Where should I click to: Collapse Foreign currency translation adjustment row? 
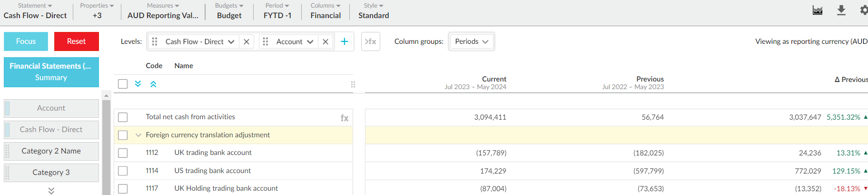[x=138, y=135]
